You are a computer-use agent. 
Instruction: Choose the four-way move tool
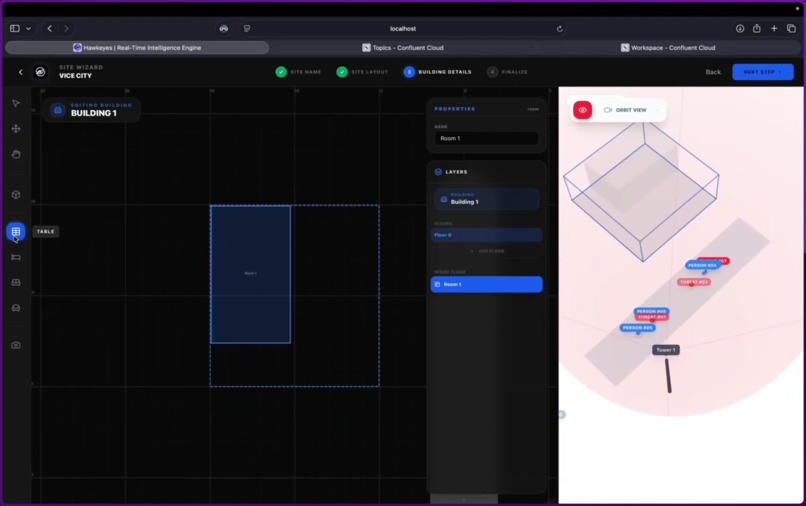point(16,129)
